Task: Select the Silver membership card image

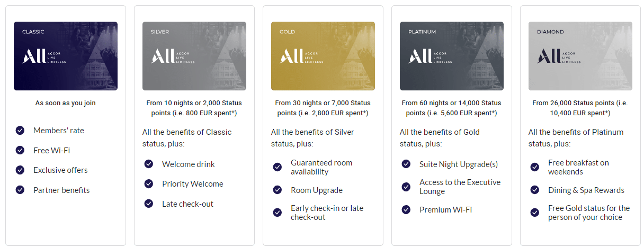Action: click(194, 56)
